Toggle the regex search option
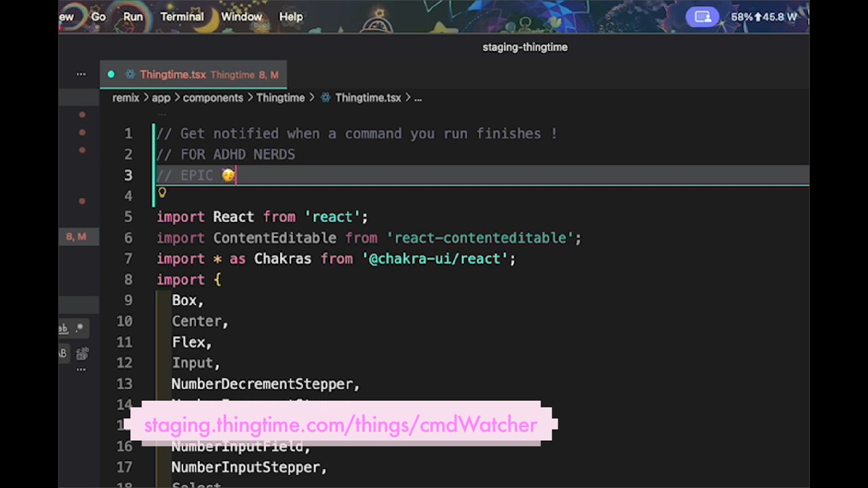The image size is (868, 488). click(x=79, y=328)
